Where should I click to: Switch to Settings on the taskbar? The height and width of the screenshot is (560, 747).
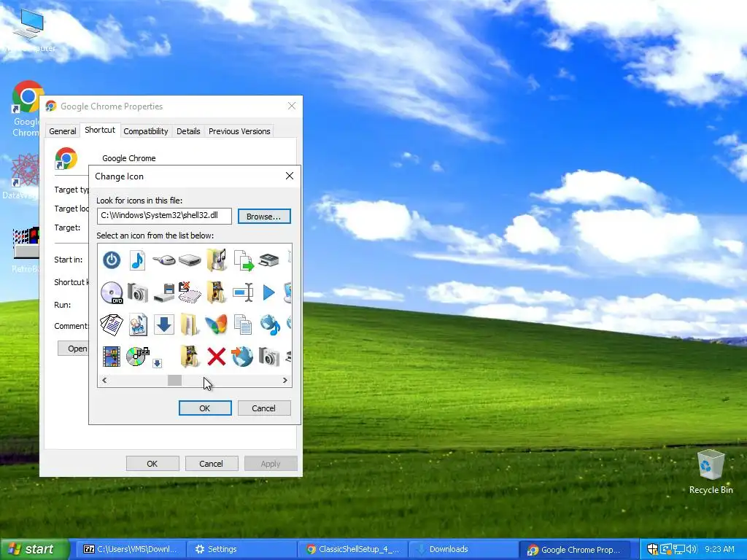point(242,549)
